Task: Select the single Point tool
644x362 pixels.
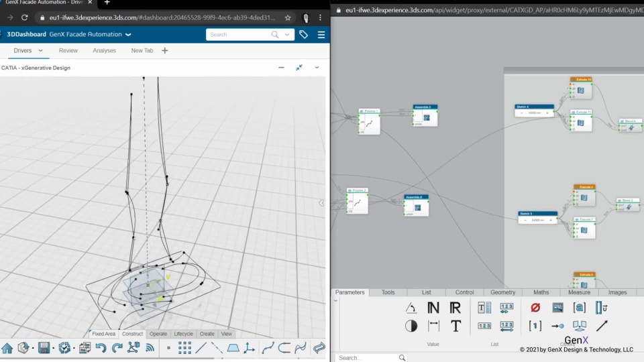Action: pyautogui.click(x=168, y=348)
